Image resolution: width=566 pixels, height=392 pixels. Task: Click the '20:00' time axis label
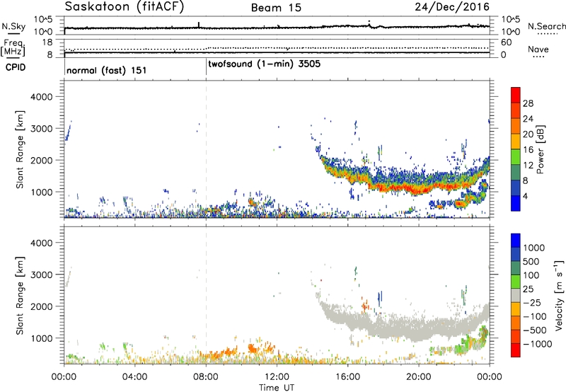tap(418, 377)
